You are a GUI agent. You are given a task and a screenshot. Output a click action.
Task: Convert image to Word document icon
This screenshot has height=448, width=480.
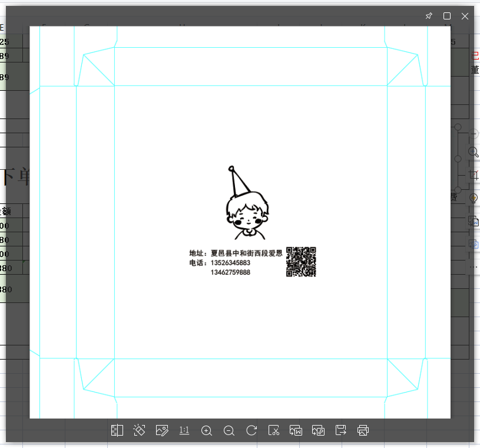(x=296, y=430)
